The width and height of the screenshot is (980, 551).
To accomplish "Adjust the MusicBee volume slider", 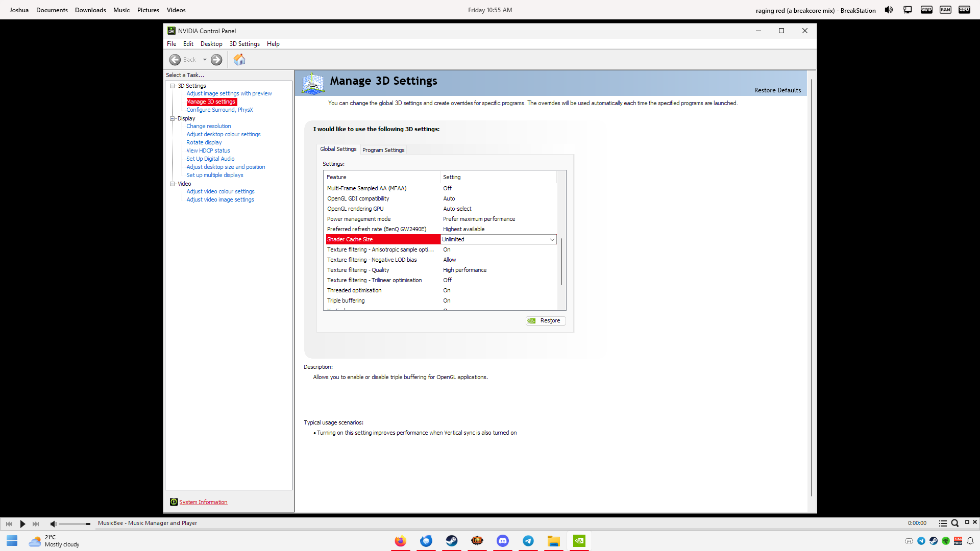I will (x=75, y=523).
